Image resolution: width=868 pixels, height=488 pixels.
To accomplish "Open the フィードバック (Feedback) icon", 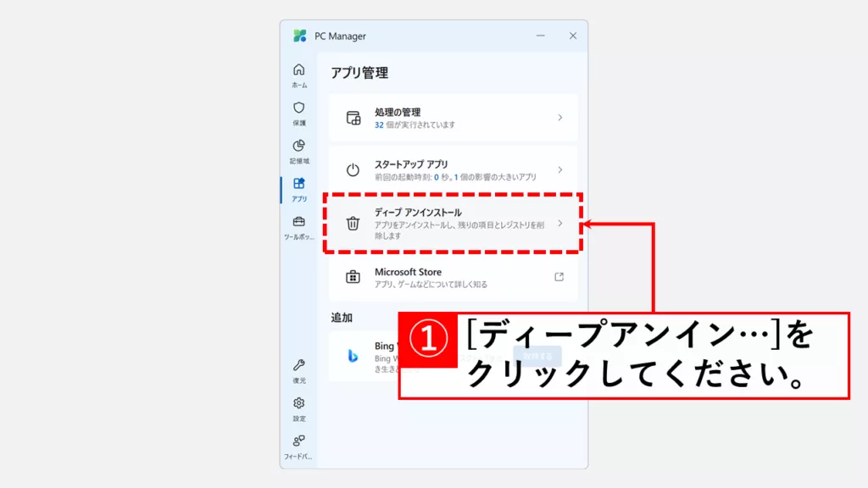I will [299, 441].
